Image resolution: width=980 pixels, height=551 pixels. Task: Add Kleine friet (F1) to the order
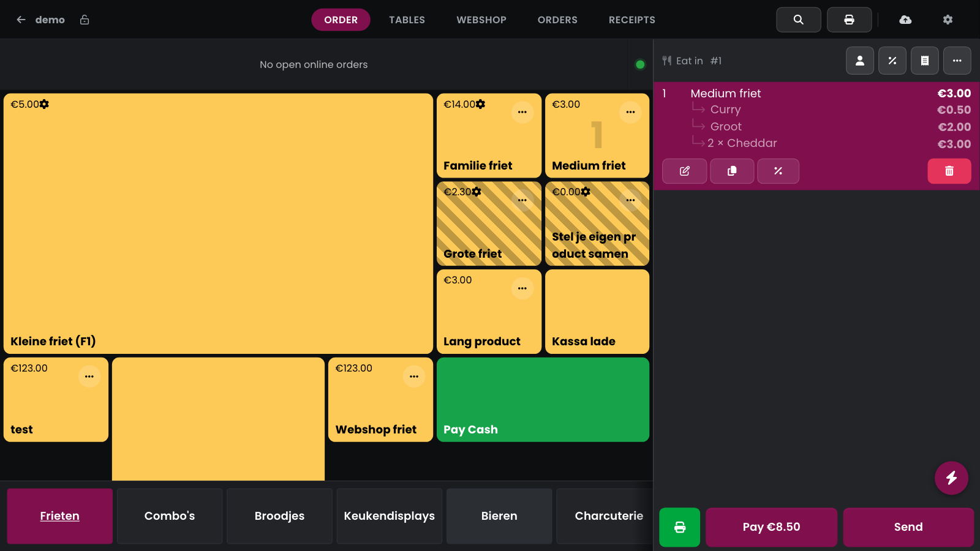pos(218,223)
